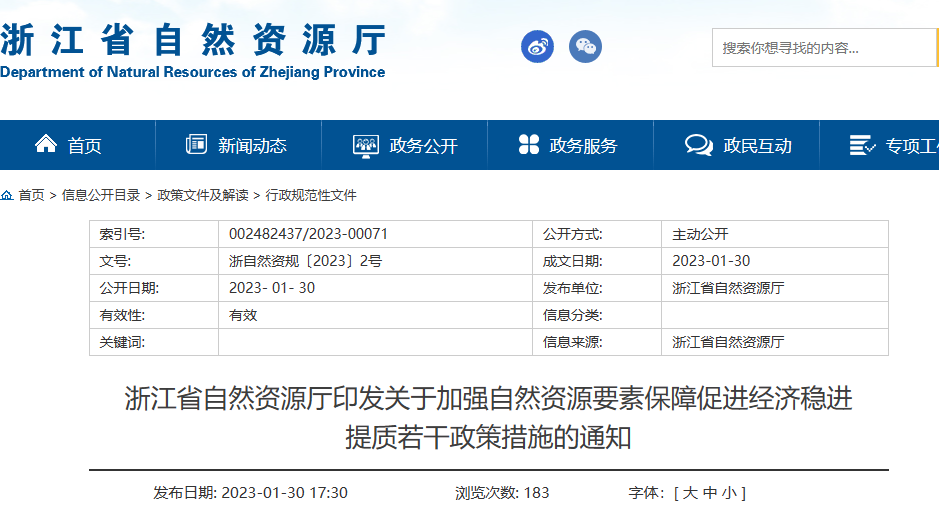
Task: Go to 政务服务 menu item
Action: [583, 146]
